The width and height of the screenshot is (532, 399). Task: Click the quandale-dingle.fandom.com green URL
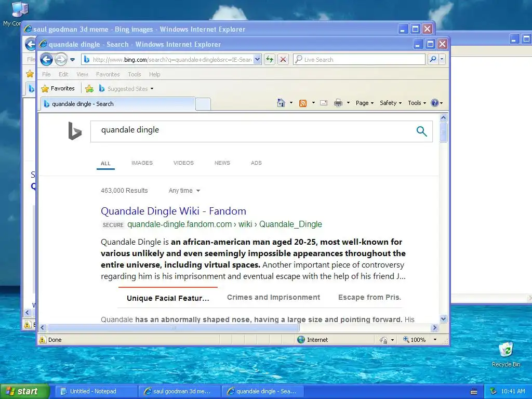224,224
